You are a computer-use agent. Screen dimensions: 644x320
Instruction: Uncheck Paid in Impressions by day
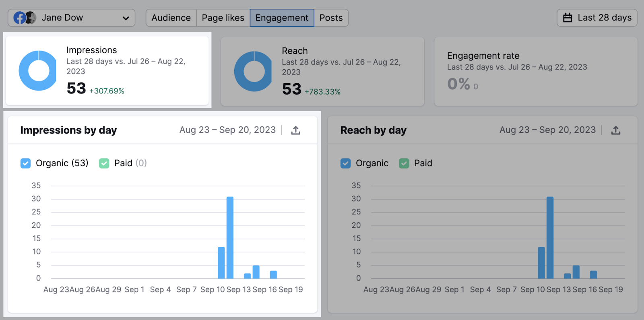tap(104, 163)
